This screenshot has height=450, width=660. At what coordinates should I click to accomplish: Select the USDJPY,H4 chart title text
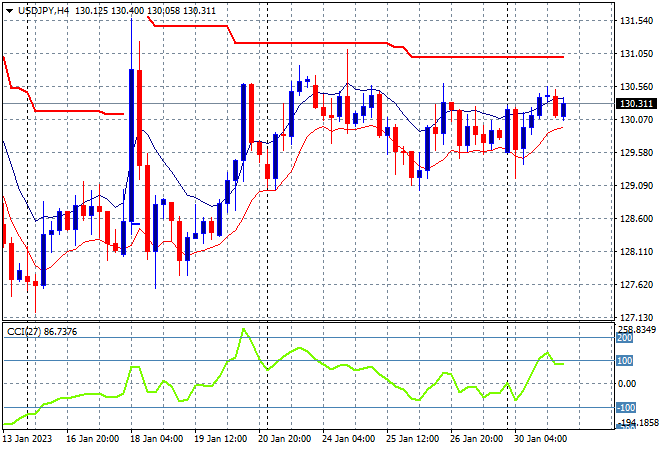[44, 11]
